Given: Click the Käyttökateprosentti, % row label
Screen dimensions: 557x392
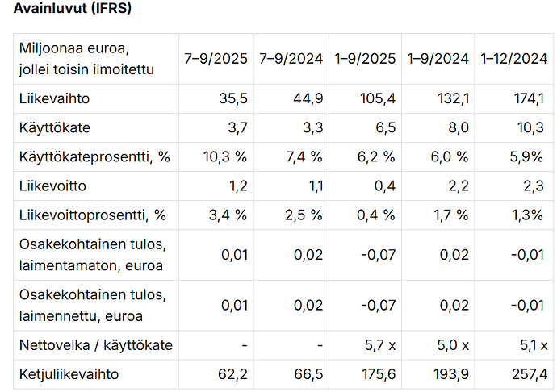Looking at the screenshot, I should [94, 156].
